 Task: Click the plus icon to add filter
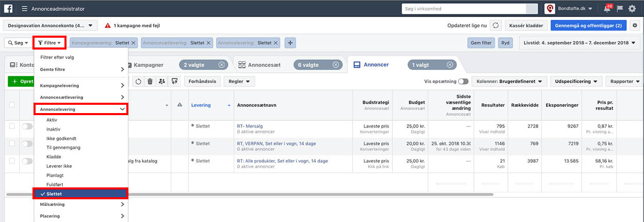(290, 43)
